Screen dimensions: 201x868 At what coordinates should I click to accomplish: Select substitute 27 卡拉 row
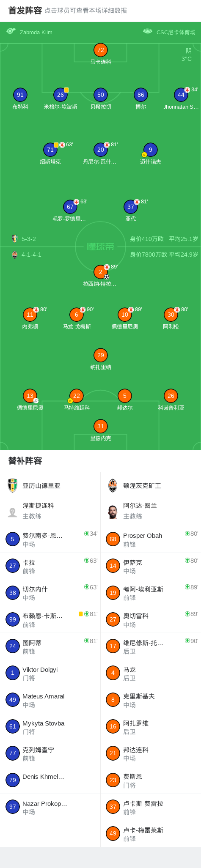pos(50,566)
